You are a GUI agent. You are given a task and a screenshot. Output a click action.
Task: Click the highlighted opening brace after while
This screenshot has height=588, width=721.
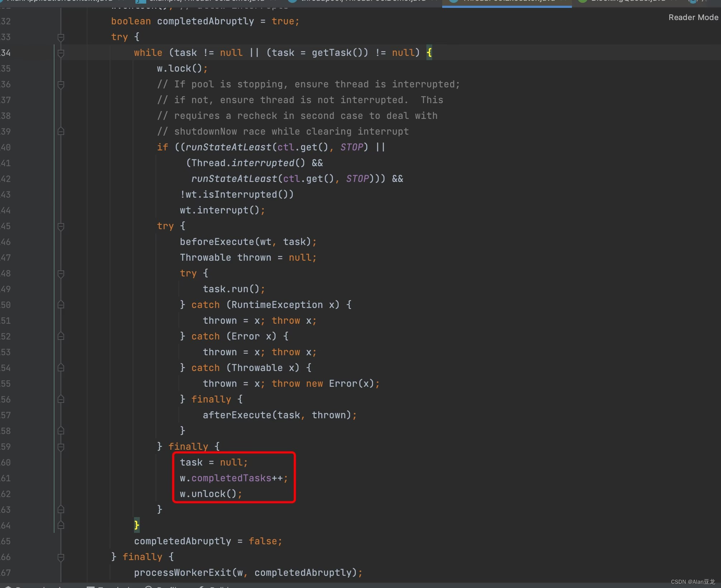429,53
